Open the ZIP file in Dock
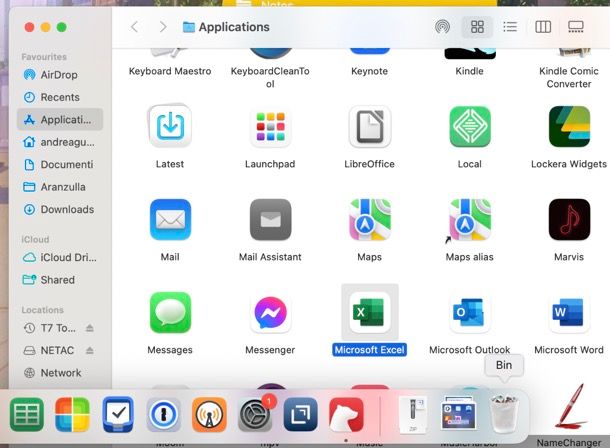610x448 pixels. (413, 415)
